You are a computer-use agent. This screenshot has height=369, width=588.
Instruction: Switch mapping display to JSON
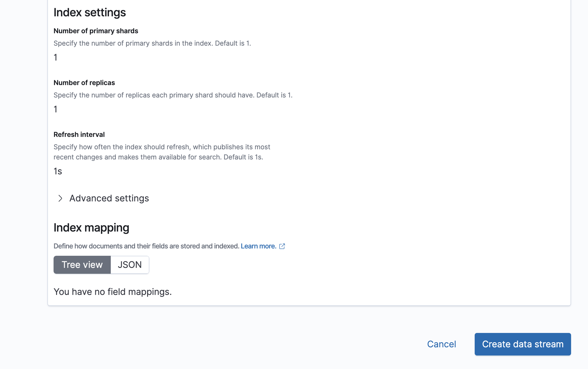pos(130,265)
